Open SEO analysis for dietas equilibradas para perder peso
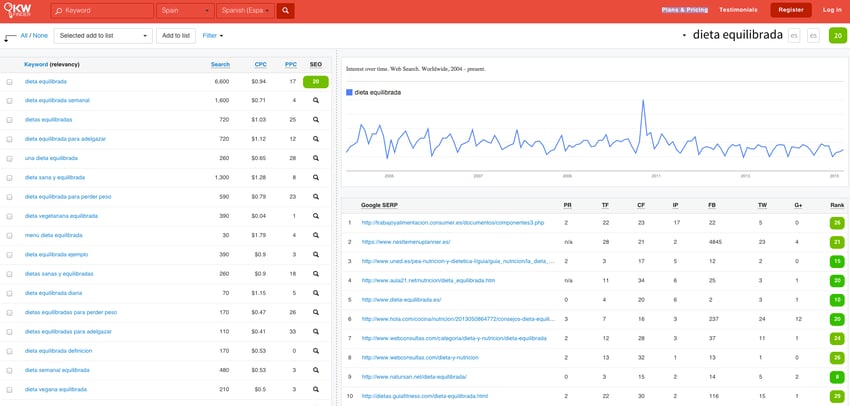 pos(315,312)
